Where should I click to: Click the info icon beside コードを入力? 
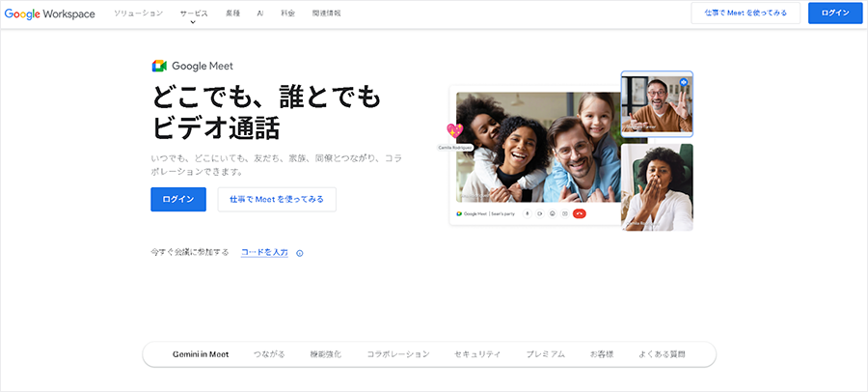pyautogui.click(x=300, y=253)
